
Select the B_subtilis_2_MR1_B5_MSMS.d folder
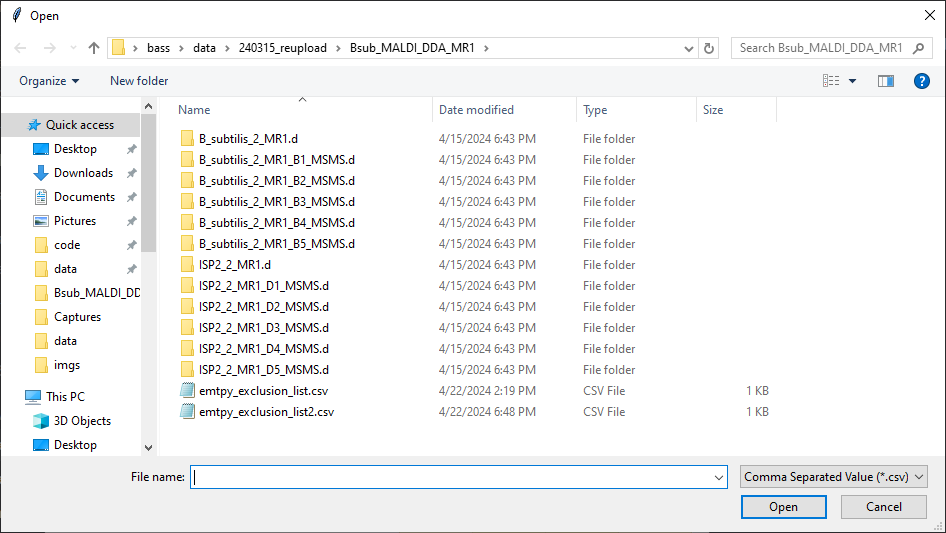click(276, 244)
